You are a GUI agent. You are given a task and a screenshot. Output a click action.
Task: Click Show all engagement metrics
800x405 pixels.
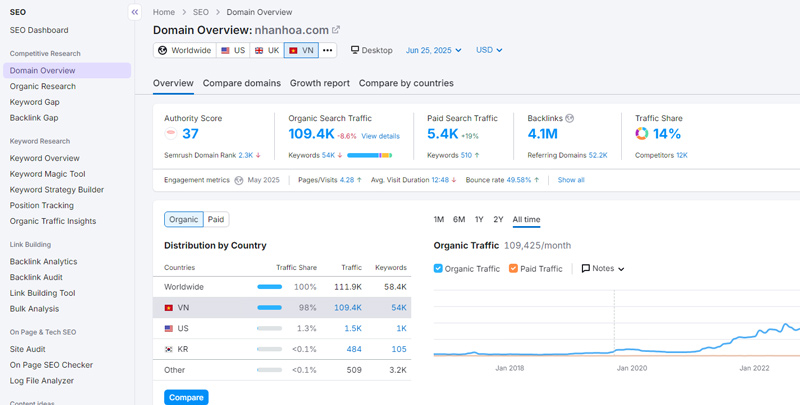tap(571, 180)
